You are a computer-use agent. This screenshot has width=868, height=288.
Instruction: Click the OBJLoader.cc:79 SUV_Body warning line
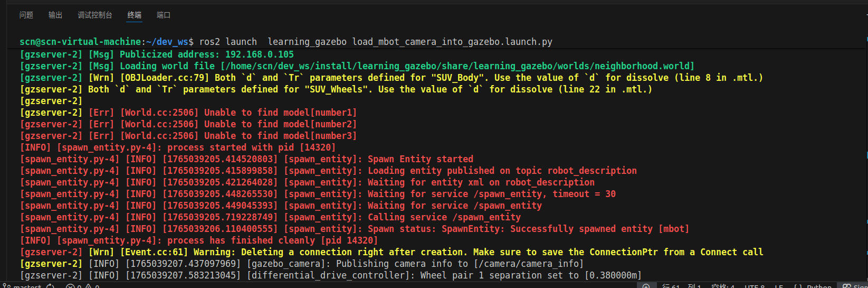click(392, 78)
